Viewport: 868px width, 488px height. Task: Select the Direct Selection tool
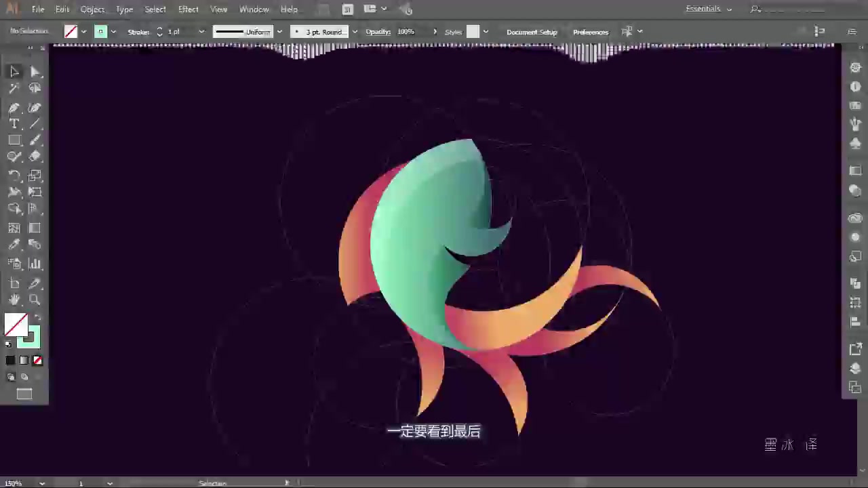click(x=35, y=71)
